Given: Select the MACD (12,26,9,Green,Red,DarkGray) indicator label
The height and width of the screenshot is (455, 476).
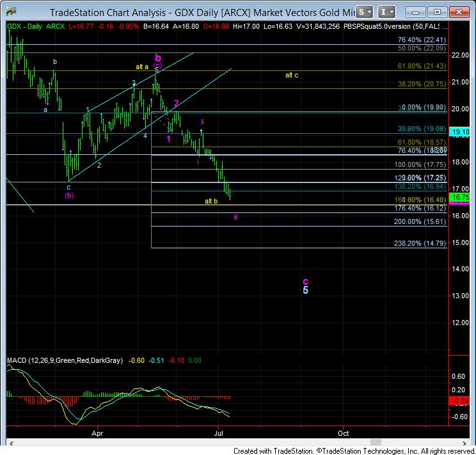Looking at the screenshot, I should [65, 360].
